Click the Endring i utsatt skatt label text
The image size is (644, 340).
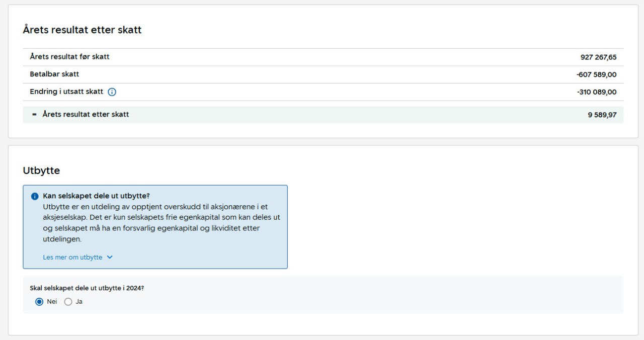[66, 92]
